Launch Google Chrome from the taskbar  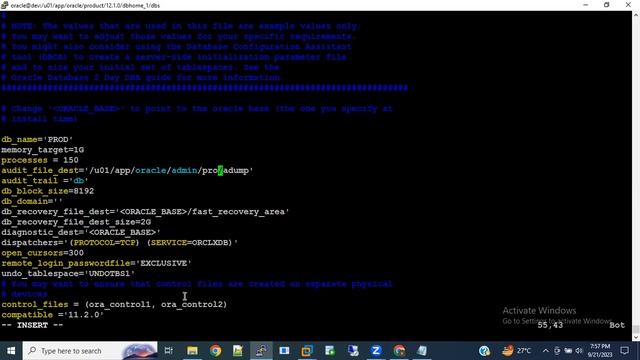(216, 351)
